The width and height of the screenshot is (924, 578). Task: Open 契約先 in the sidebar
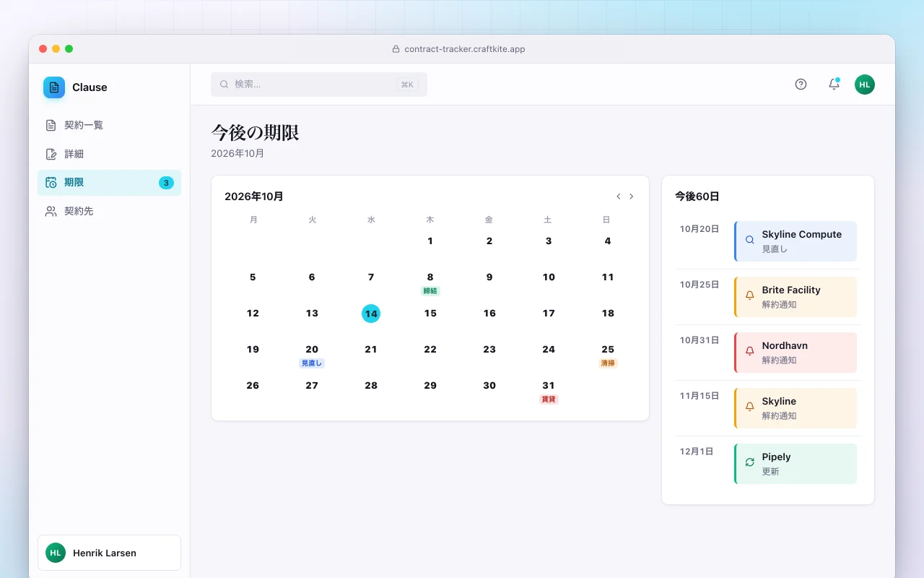click(109, 212)
